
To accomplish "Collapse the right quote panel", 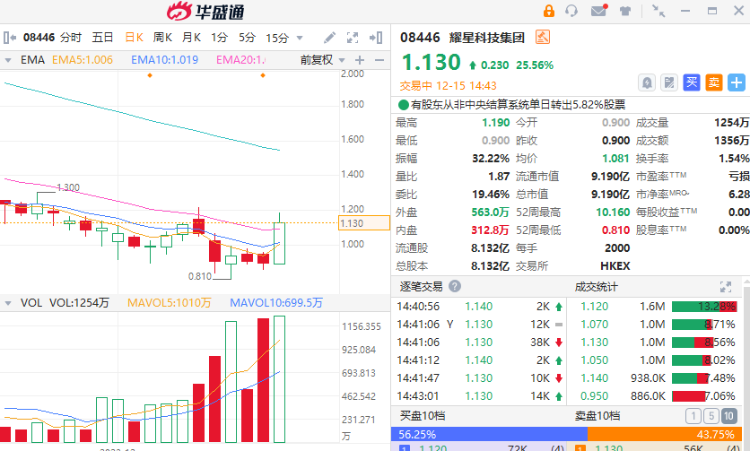I will (376, 37).
